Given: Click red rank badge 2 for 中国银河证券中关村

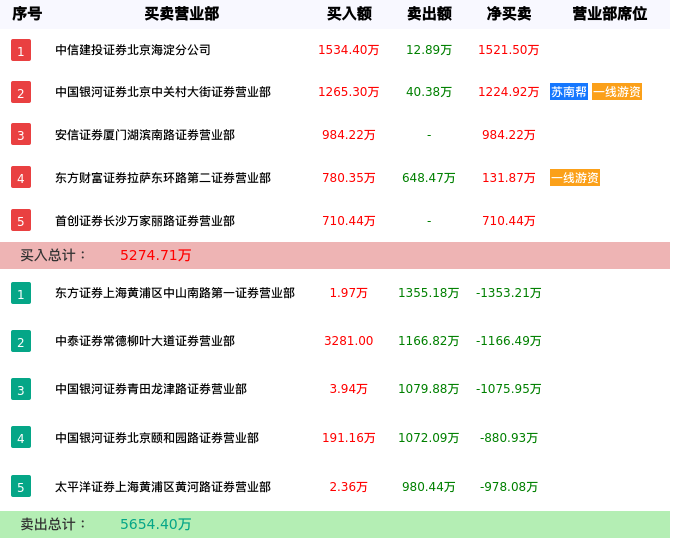Looking at the screenshot, I should 21,92.
